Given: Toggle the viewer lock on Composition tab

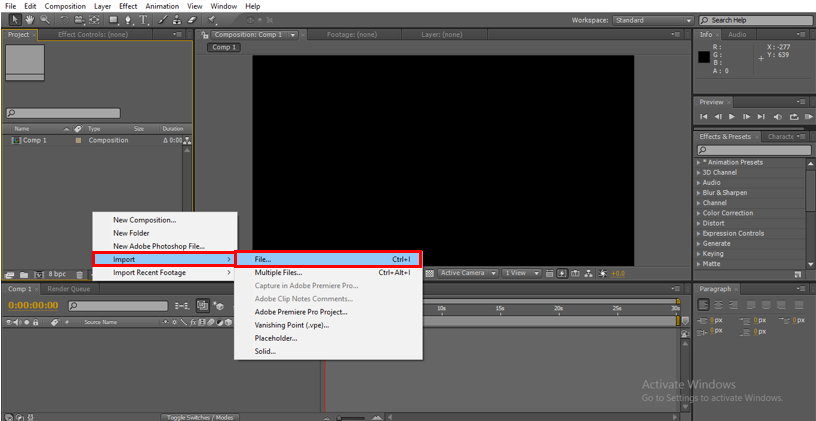Looking at the screenshot, I should pyautogui.click(x=205, y=35).
